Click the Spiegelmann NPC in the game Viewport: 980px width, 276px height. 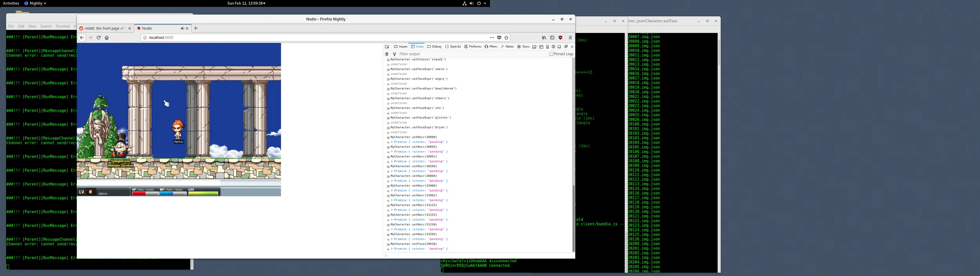pos(121,146)
